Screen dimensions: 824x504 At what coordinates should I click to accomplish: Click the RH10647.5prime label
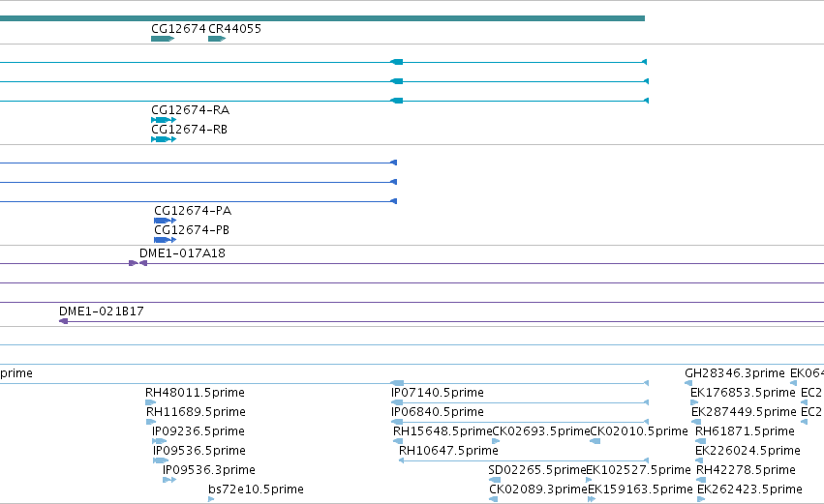coord(448,451)
